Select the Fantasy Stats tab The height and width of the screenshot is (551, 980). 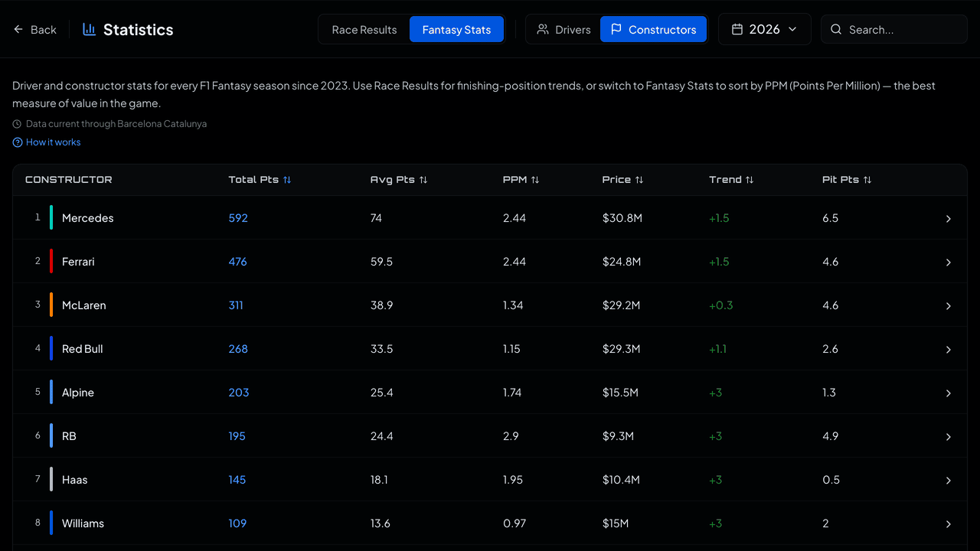(x=456, y=29)
